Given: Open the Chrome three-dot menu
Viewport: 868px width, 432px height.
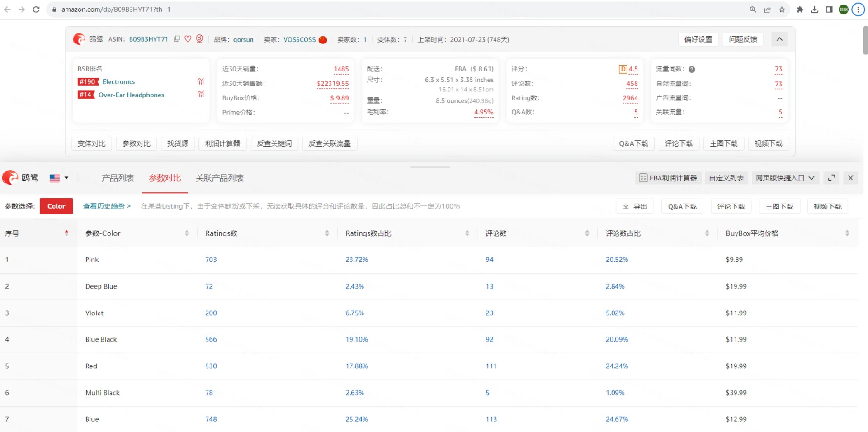Looking at the screenshot, I should pyautogui.click(x=858, y=9).
